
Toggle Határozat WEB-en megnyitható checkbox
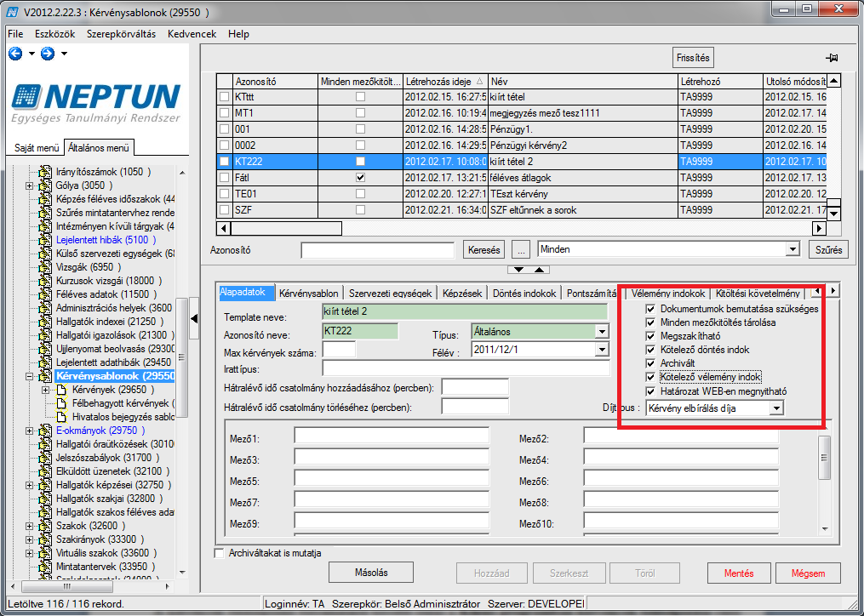click(650, 391)
